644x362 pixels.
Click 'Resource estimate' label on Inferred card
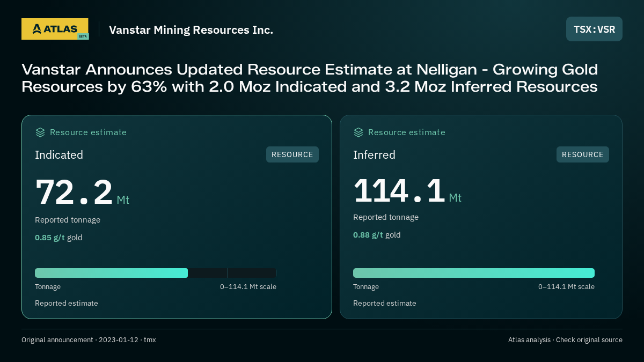pyautogui.click(x=407, y=132)
